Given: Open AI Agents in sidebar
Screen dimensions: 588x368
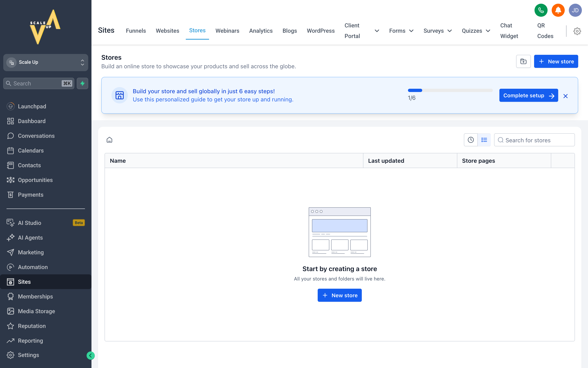Looking at the screenshot, I should pos(46,238).
